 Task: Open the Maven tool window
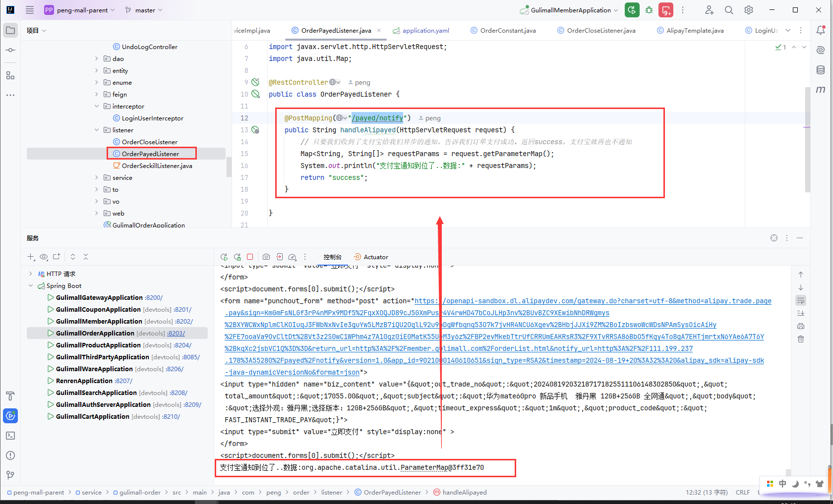pyautogui.click(x=821, y=90)
